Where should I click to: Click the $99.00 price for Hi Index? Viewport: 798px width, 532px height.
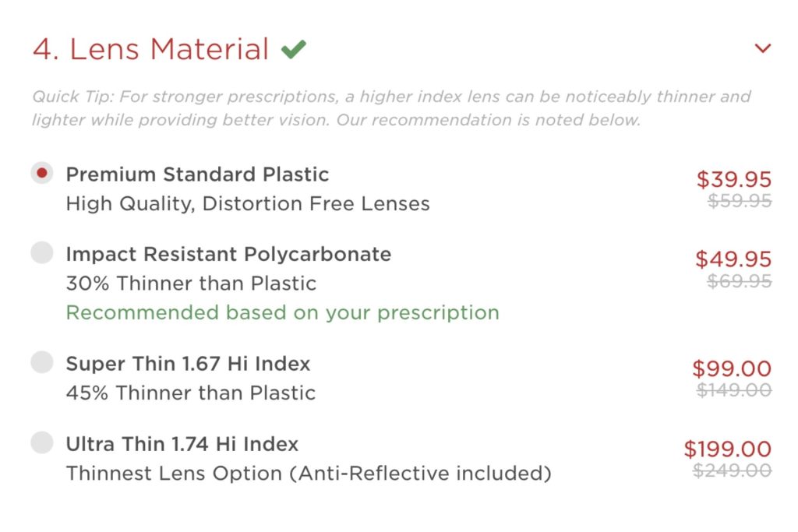click(x=734, y=368)
